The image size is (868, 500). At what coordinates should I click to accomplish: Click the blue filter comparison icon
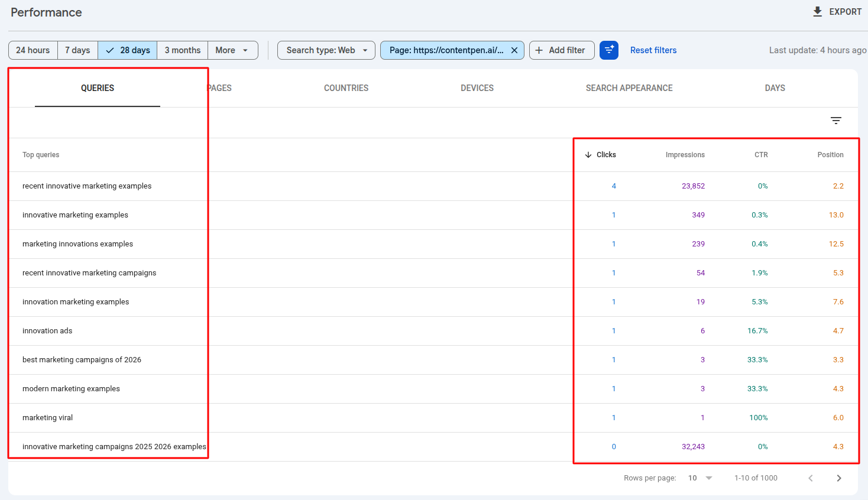608,50
